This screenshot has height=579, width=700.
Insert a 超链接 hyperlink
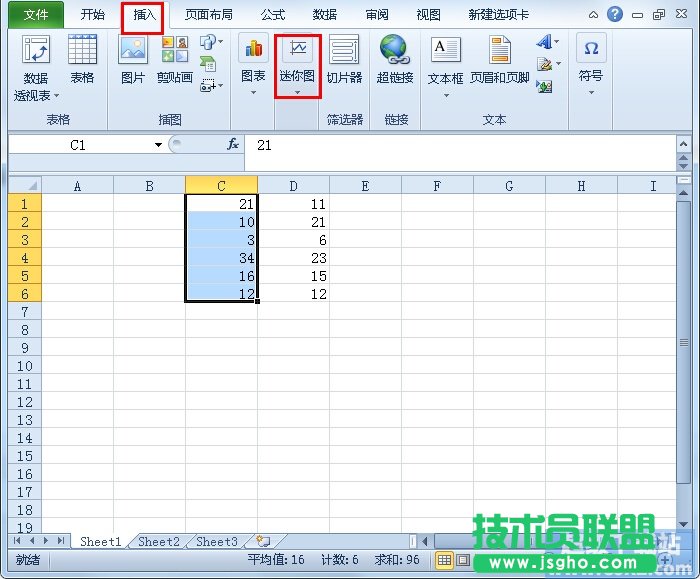[395, 59]
